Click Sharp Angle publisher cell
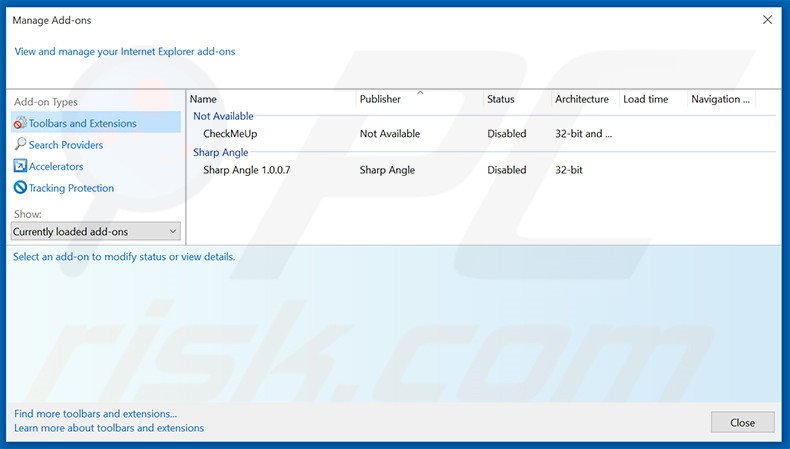790x449 pixels. click(387, 170)
